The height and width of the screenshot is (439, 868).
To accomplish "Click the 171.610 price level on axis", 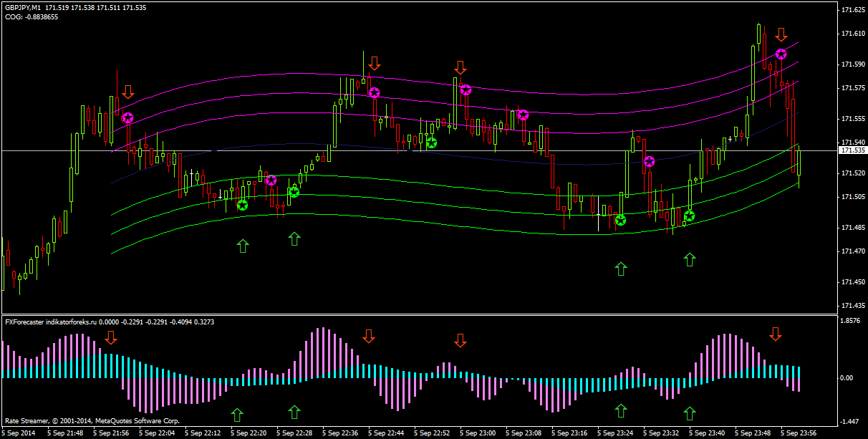I will 852,34.
